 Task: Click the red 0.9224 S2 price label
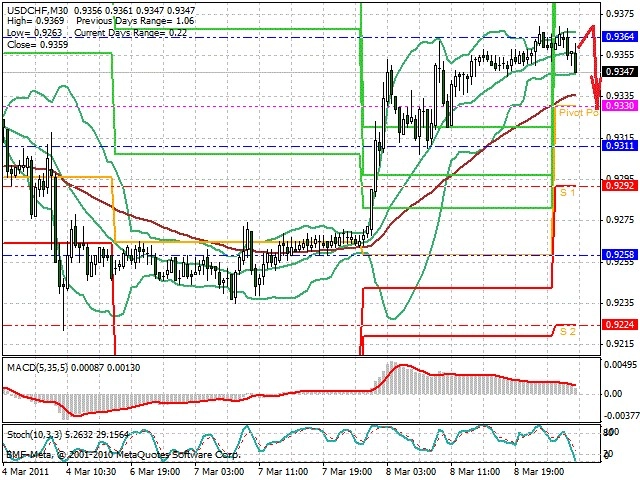620,325
